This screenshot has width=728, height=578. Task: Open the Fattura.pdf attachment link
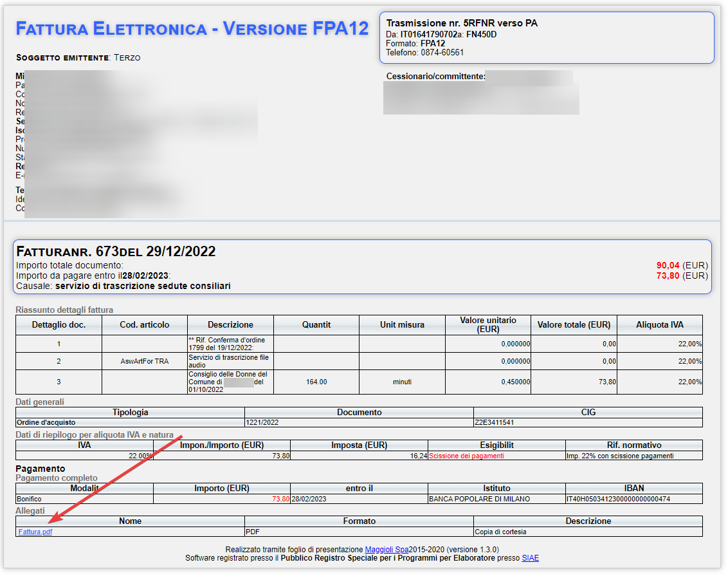pos(35,532)
